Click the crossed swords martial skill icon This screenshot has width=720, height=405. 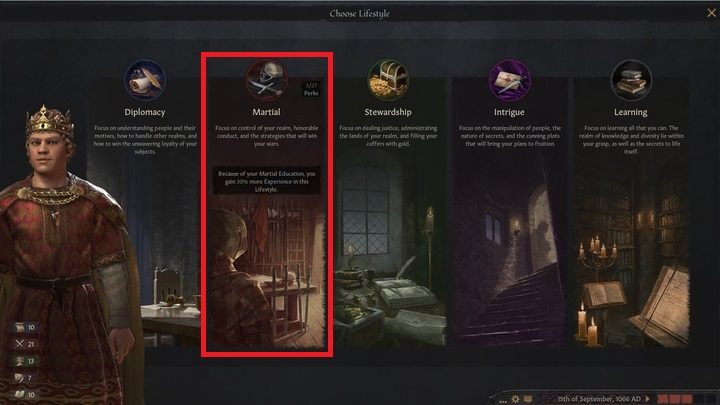[19, 343]
